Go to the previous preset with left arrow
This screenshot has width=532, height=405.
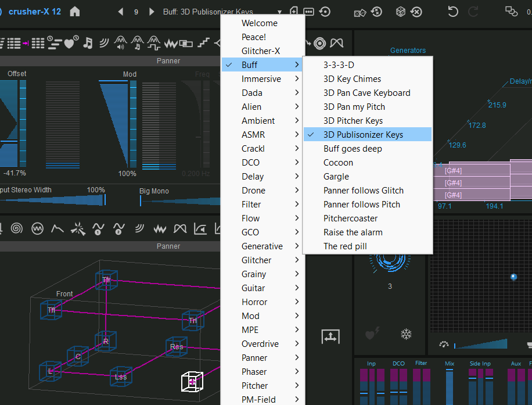coord(121,12)
